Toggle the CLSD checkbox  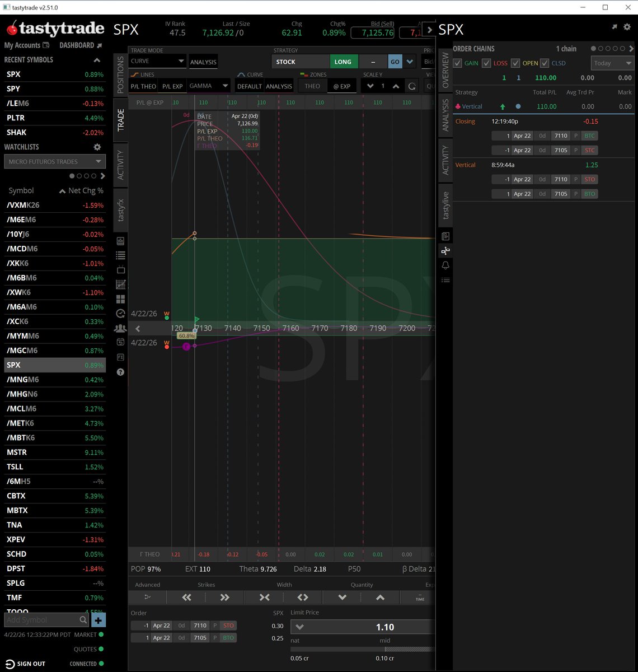(545, 63)
